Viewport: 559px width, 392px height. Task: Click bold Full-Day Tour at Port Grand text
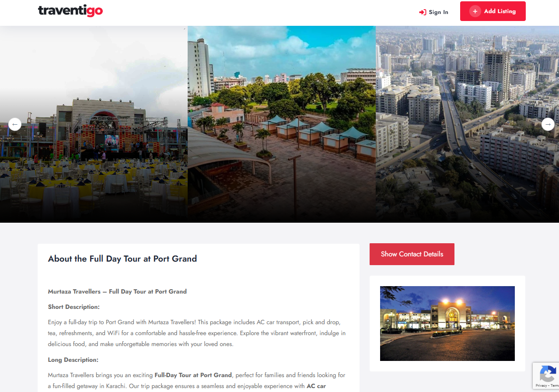(x=193, y=375)
